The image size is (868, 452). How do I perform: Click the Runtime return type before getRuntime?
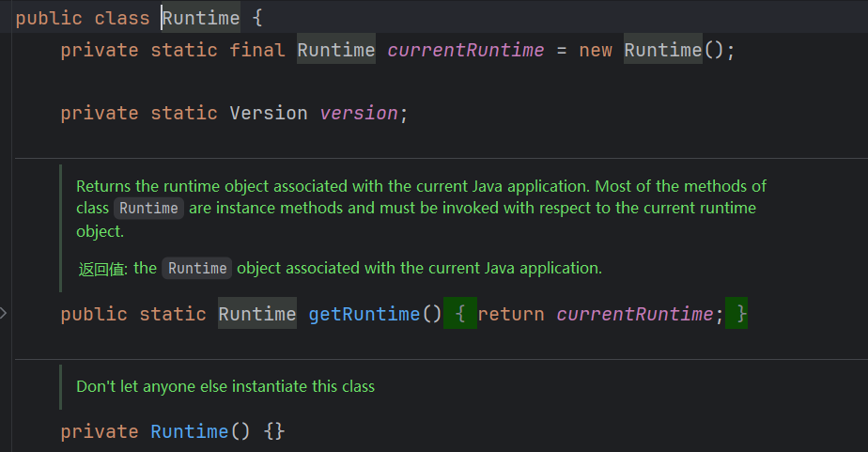tap(257, 314)
